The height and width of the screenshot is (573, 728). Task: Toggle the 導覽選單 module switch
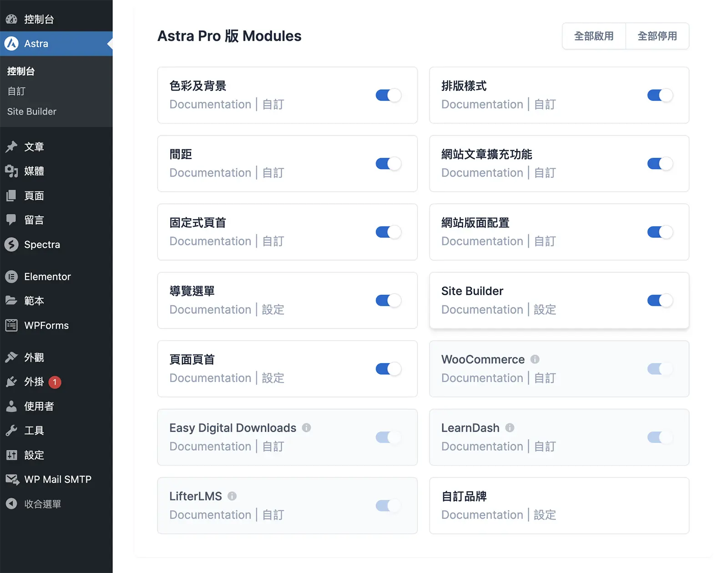pyautogui.click(x=388, y=301)
